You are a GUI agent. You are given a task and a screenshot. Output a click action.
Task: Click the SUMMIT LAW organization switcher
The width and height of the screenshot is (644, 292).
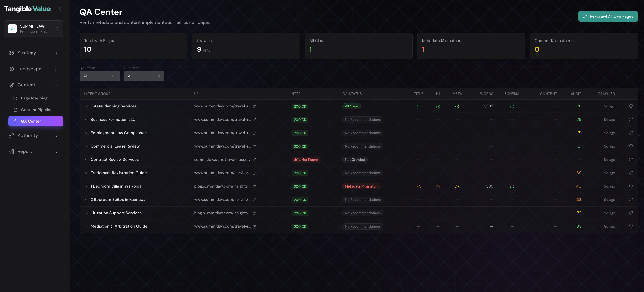(33, 28)
